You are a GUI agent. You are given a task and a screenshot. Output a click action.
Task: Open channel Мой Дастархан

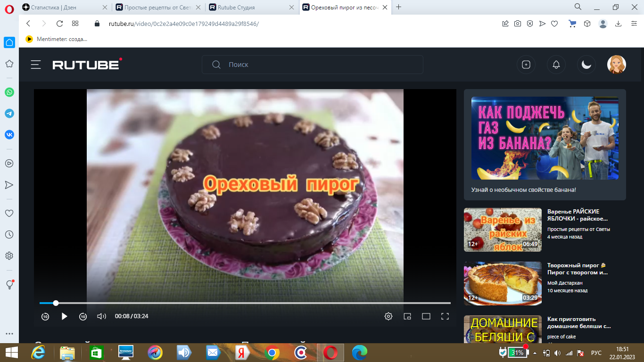565,283
